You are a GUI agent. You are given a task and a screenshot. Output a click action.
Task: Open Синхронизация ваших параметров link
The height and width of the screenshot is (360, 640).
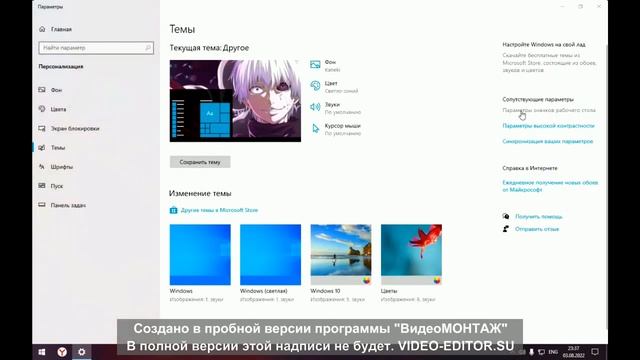click(548, 141)
